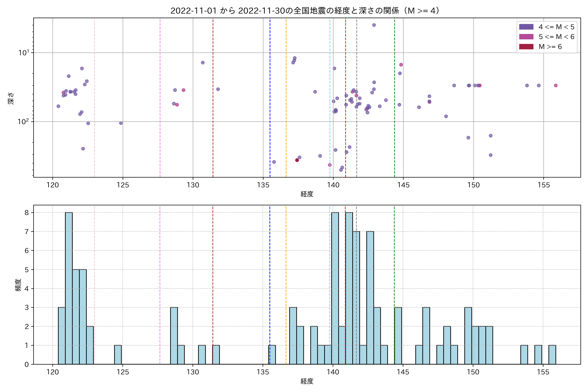Click the 経度 x-axis label under the scatter plot
This screenshot has width=588, height=392.
click(307, 194)
